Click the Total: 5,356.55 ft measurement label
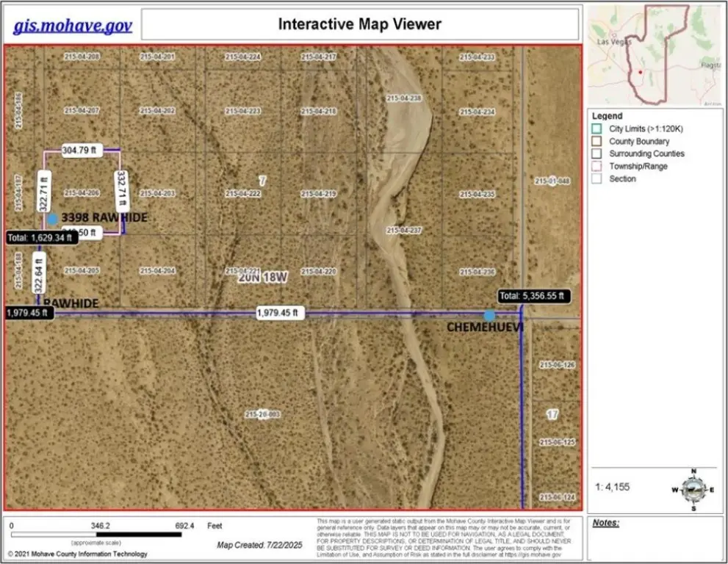The width and height of the screenshot is (728, 564). point(532,297)
